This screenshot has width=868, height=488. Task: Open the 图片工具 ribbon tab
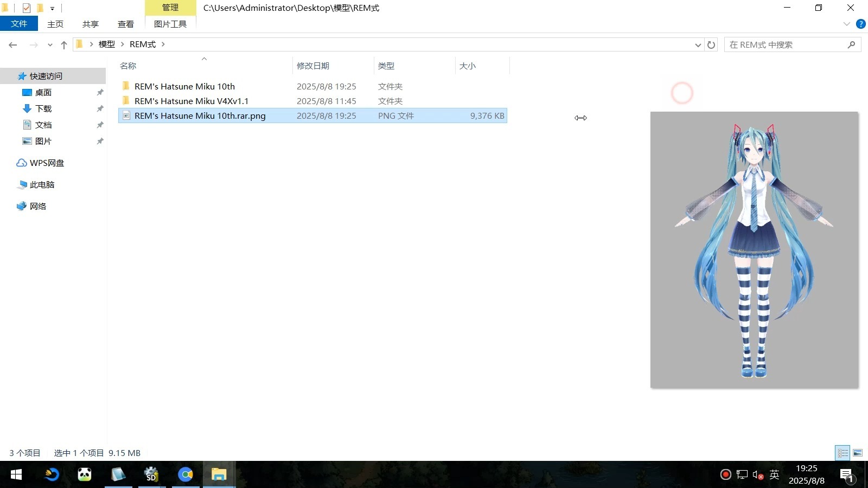coord(170,24)
